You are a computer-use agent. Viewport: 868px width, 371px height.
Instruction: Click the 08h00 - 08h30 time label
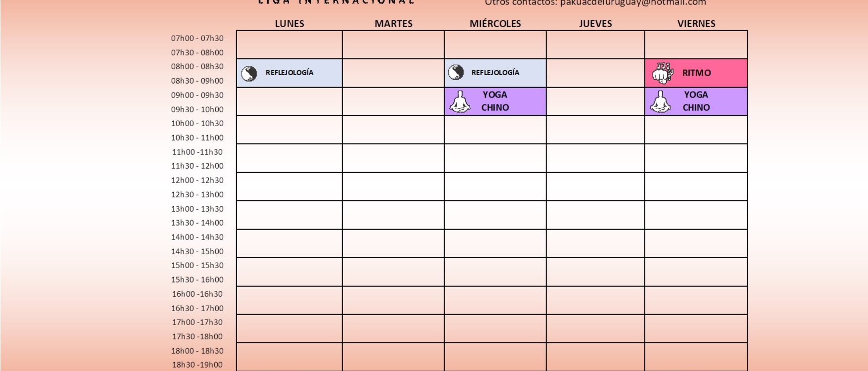point(197,67)
